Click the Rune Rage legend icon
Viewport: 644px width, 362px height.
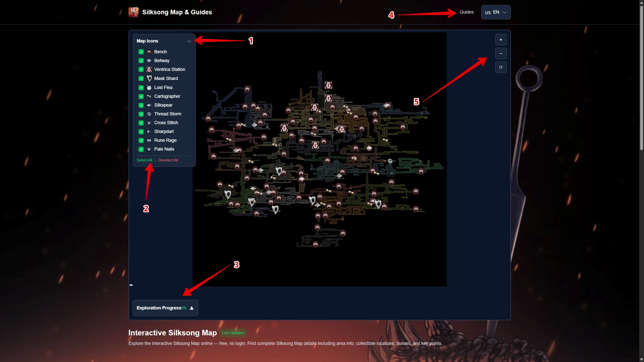click(149, 140)
